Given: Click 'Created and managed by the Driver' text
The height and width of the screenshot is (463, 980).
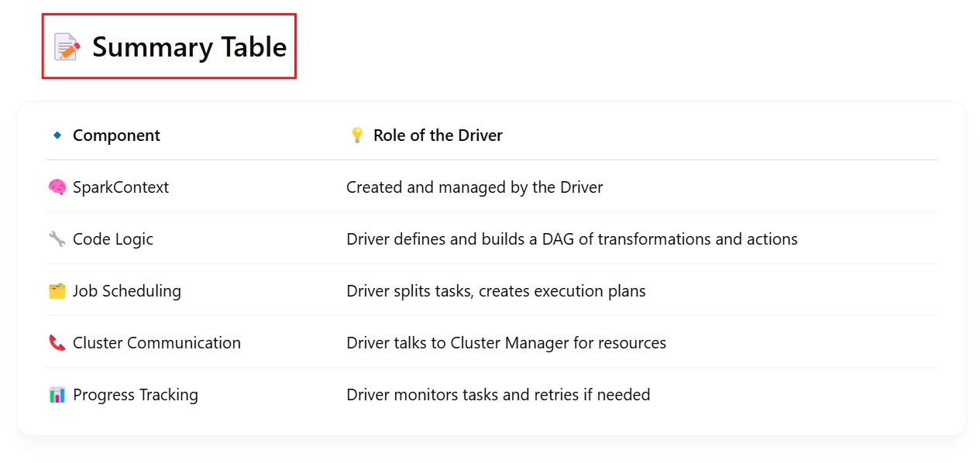Looking at the screenshot, I should point(474,187).
